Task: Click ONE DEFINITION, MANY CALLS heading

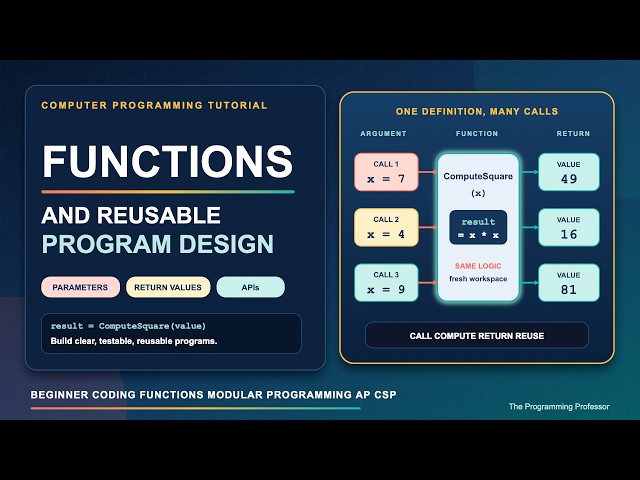Action: [477, 111]
